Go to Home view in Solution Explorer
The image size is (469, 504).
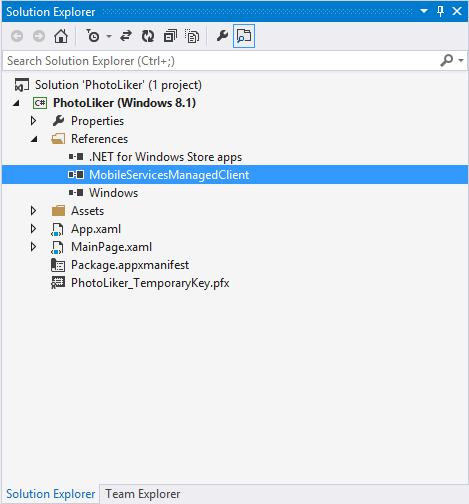tap(61, 36)
